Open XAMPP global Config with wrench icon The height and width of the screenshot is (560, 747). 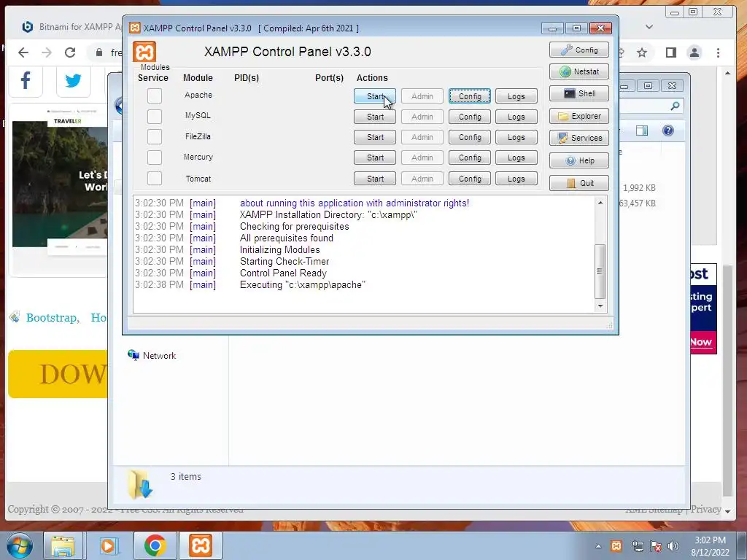pos(578,50)
